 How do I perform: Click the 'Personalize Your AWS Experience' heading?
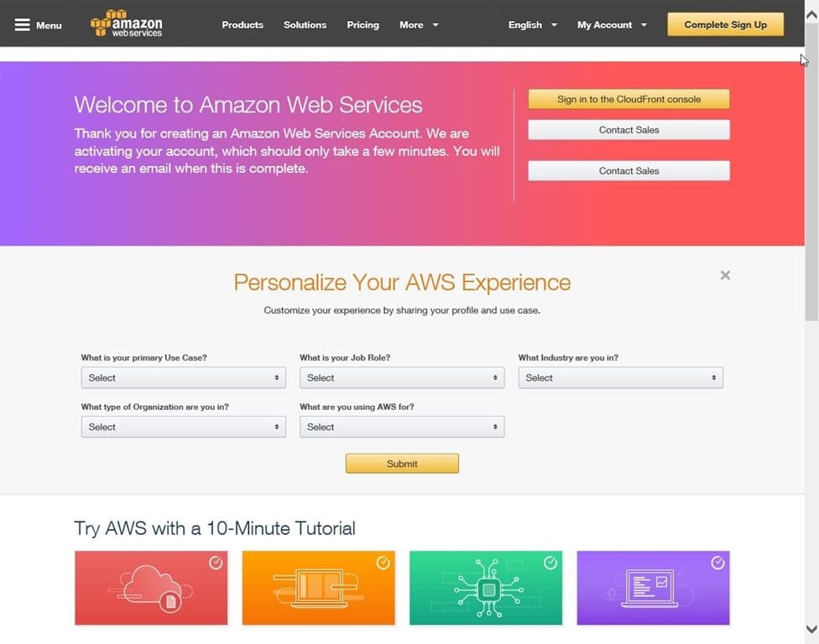(402, 283)
